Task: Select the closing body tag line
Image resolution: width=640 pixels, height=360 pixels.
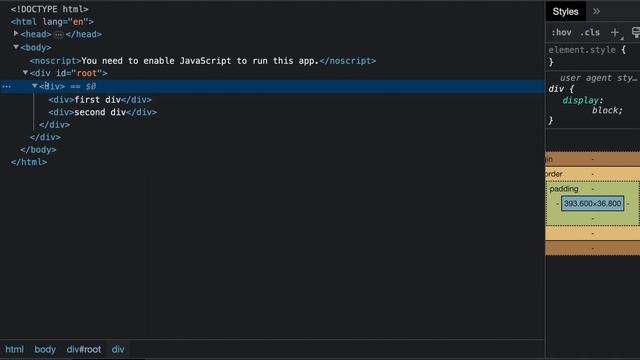Action: (x=38, y=150)
